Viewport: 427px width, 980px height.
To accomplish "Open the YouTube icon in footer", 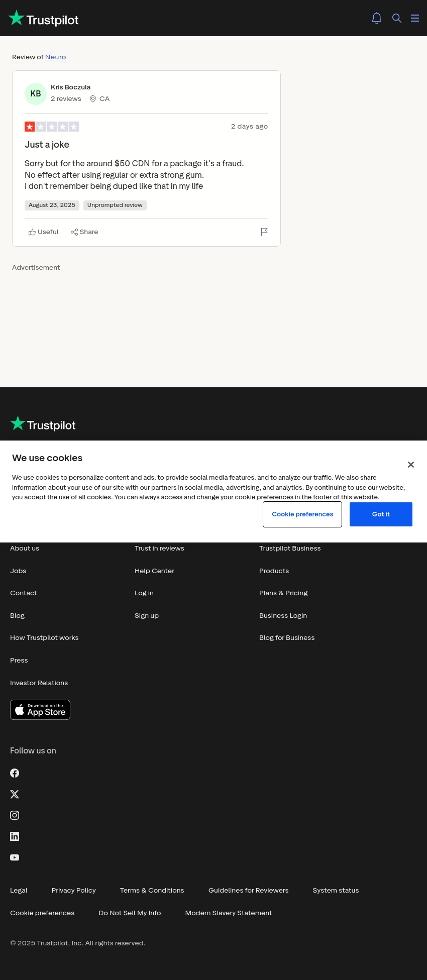I will pyautogui.click(x=15, y=857).
